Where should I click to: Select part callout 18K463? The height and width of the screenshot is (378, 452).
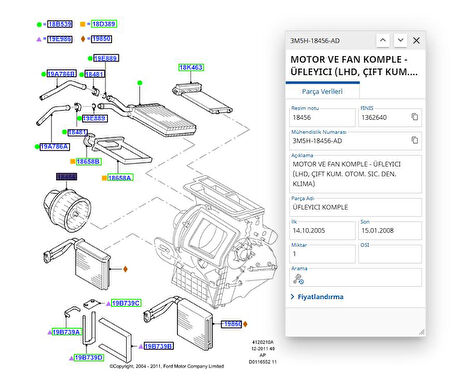191,67
